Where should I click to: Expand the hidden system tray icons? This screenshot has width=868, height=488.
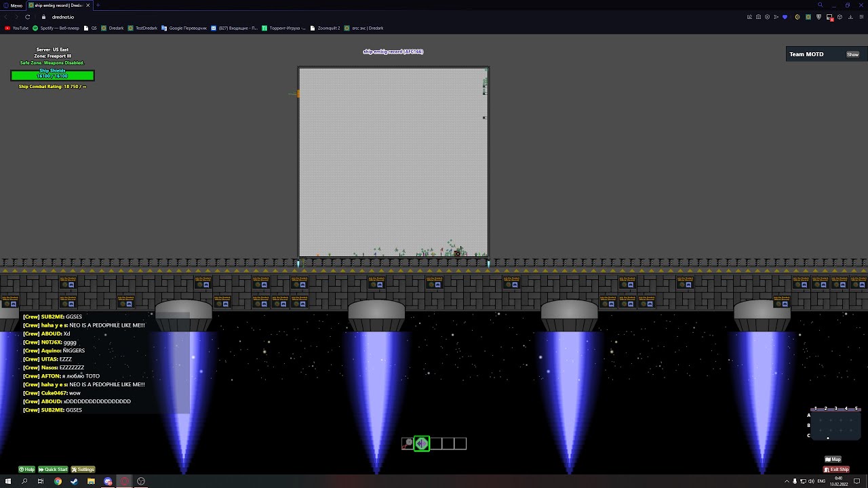787,481
